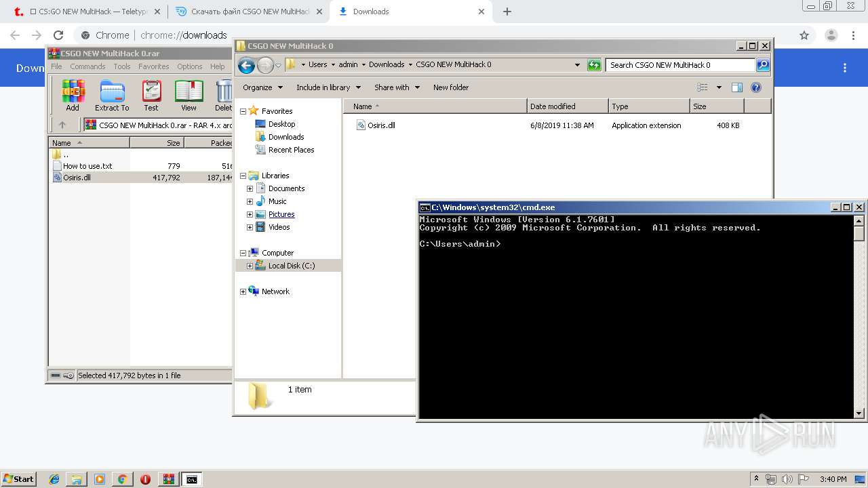
Task: Expand the Local Disk (C:) node
Action: 250,266
